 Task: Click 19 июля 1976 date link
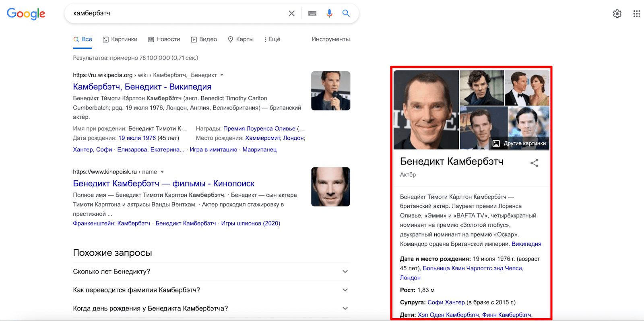coord(137,138)
